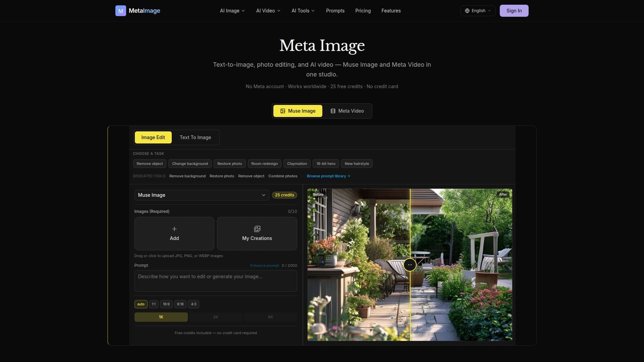This screenshot has height=362, width=644.
Task: Select the 9:16 aspect ratio
Action: pyautogui.click(x=180, y=304)
